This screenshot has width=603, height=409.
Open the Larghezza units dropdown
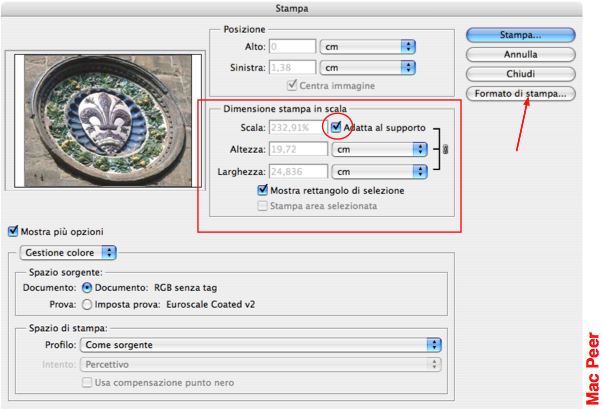click(x=380, y=171)
